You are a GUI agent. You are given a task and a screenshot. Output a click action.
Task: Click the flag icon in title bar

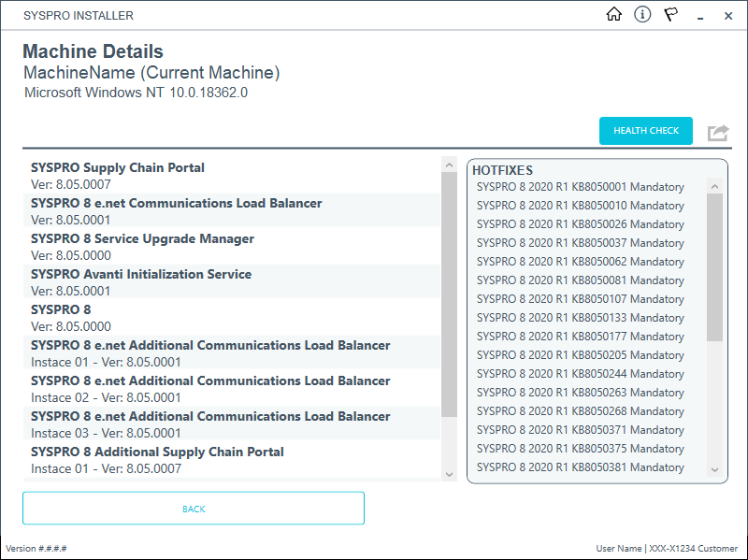(670, 15)
